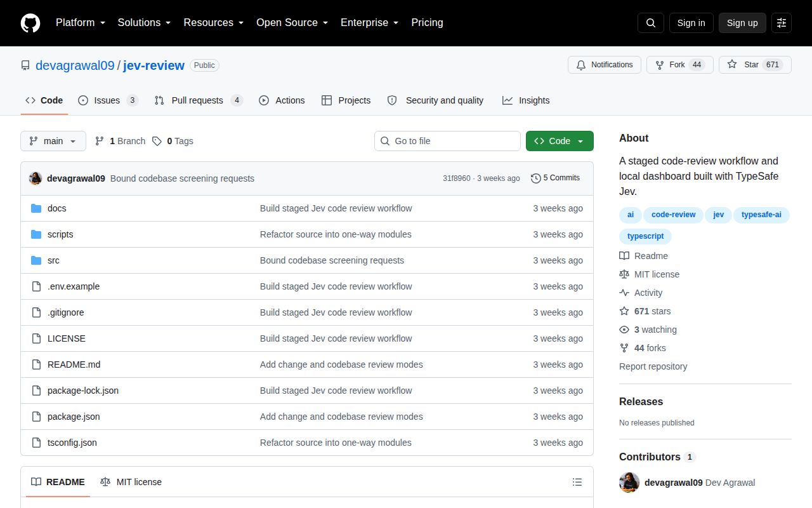Open commit hash 31f8960
The image size is (812, 508).
[457, 178]
